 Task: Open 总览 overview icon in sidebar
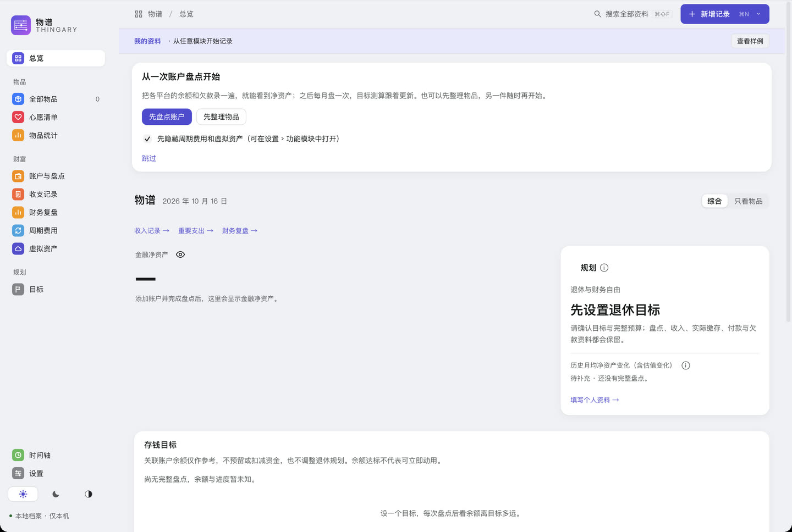click(18, 58)
